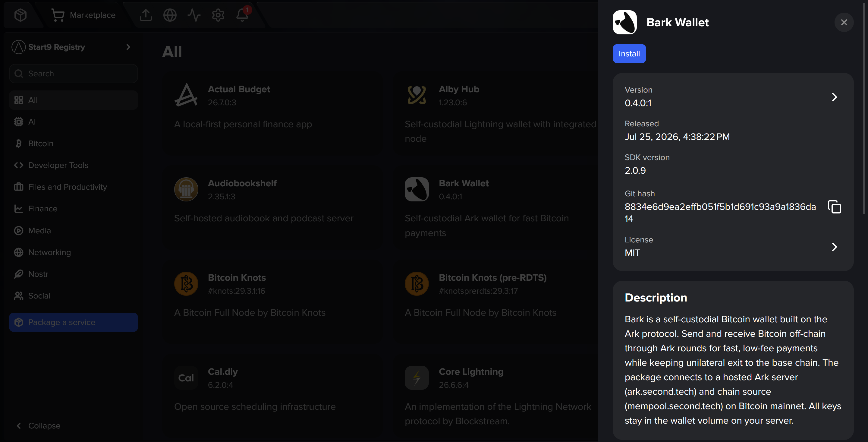This screenshot has width=868, height=442.
Task: Click the Audiobookshelf app icon
Action: (x=186, y=189)
